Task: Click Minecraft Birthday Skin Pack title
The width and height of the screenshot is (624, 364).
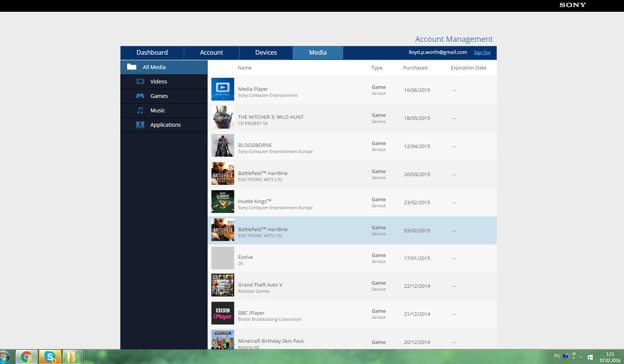Action: [x=271, y=341]
